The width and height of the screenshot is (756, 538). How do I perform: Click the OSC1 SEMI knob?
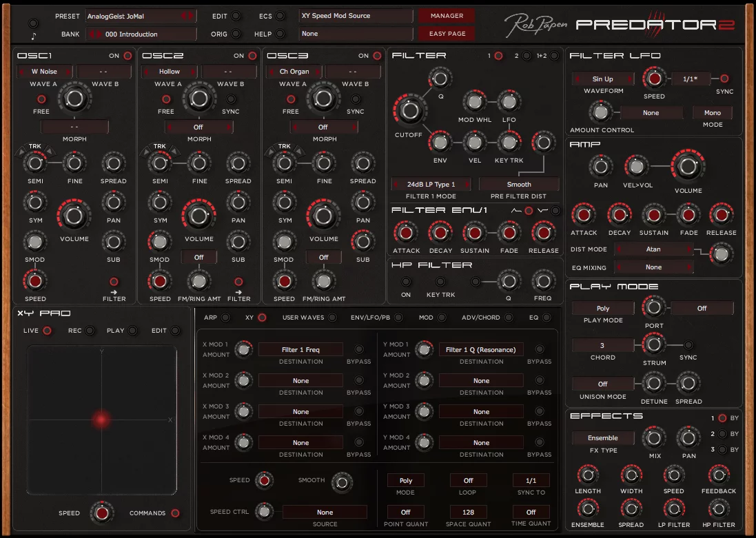(x=35, y=163)
